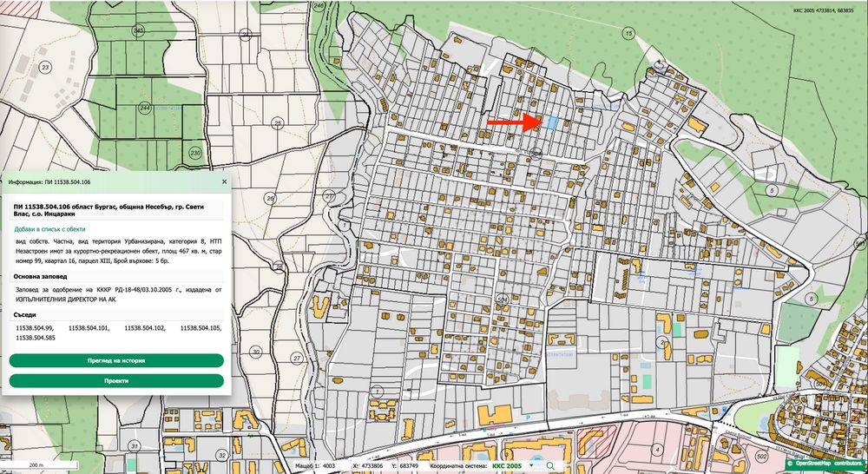
Task: Select neighbor parcel 11538.504.105
Action: (x=201, y=328)
